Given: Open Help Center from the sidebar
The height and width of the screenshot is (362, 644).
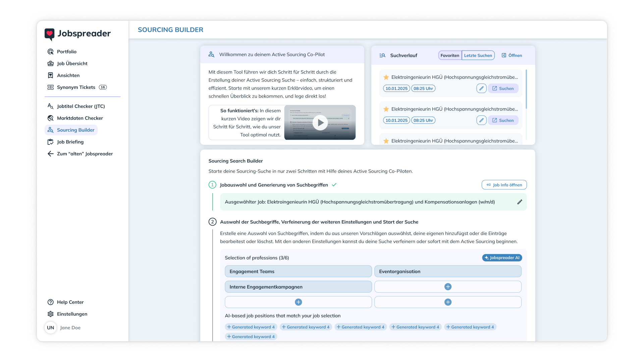Looking at the screenshot, I should click(x=70, y=302).
